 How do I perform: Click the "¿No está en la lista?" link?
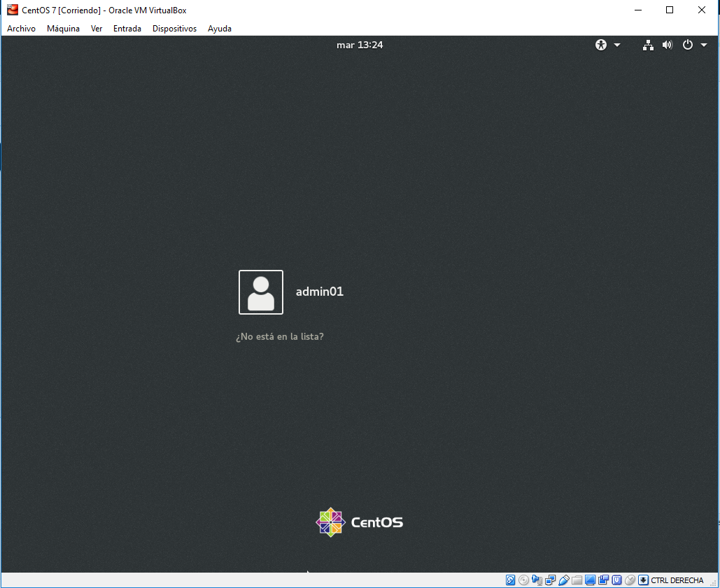(x=280, y=336)
